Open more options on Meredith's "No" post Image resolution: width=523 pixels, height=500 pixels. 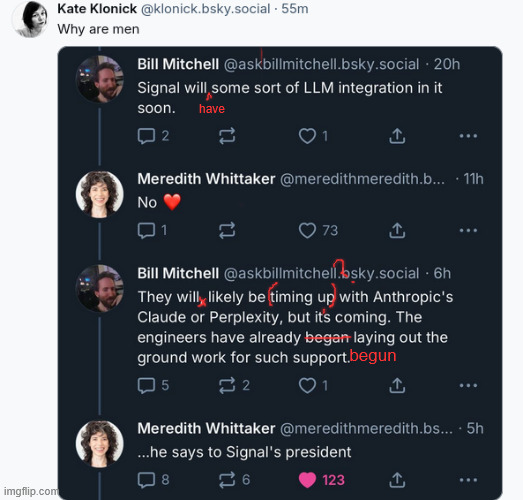click(x=468, y=230)
